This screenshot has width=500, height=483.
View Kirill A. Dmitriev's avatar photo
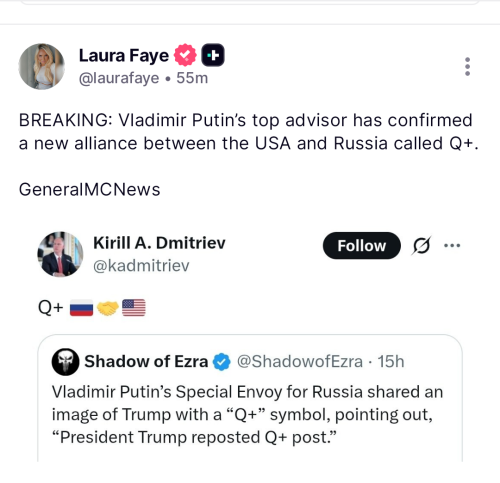60,254
